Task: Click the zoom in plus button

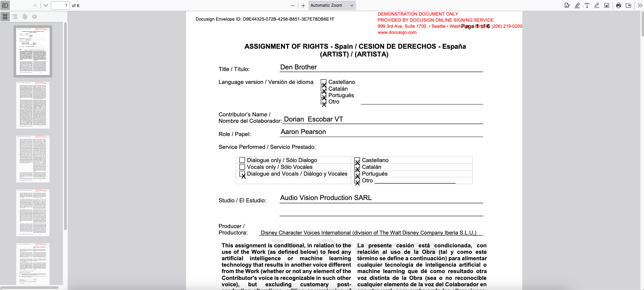Action: click(303, 5)
